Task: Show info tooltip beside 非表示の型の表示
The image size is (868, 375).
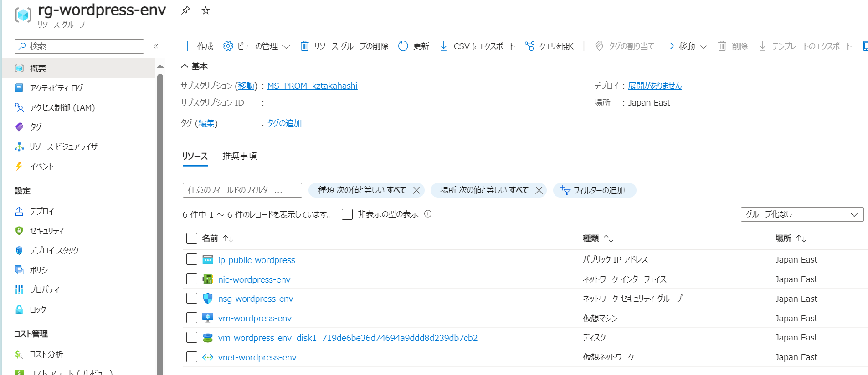Action: [x=428, y=214]
